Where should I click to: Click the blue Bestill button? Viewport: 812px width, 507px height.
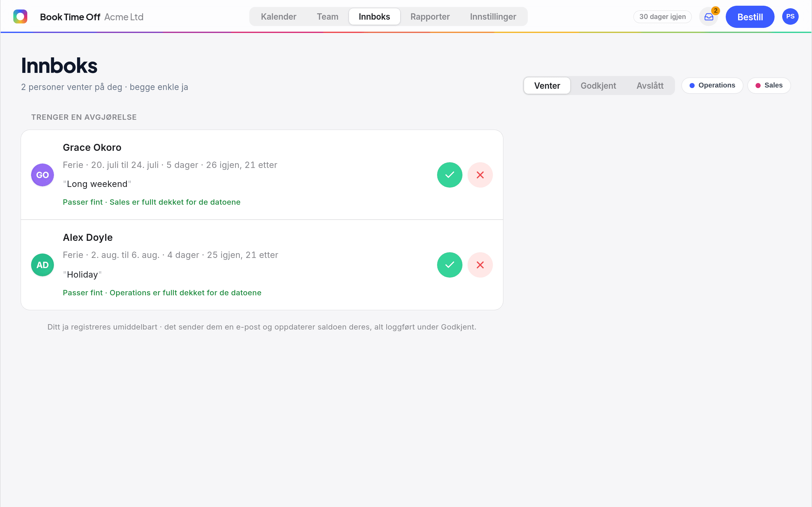pos(750,17)
